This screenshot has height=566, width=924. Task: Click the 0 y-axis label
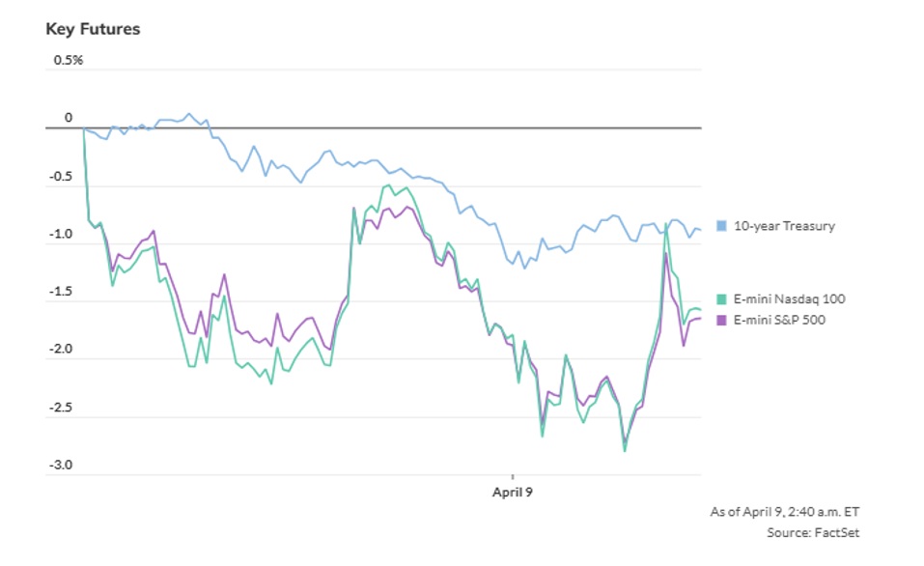click(69, 118)
